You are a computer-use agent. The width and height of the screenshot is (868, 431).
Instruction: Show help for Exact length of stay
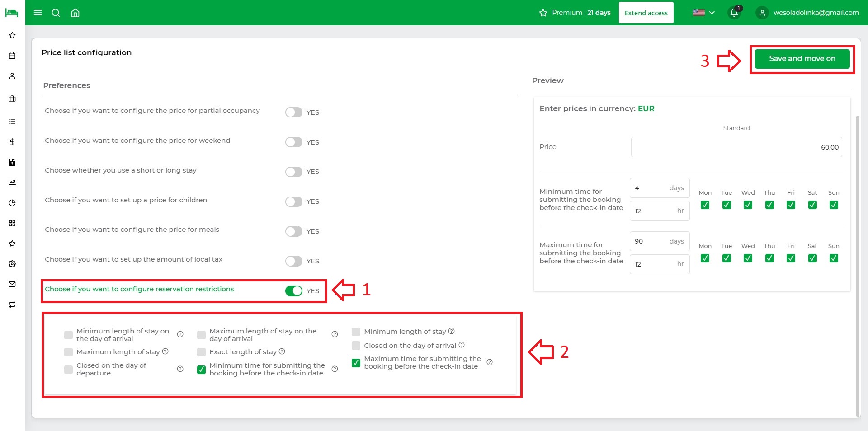click(282, 351)
